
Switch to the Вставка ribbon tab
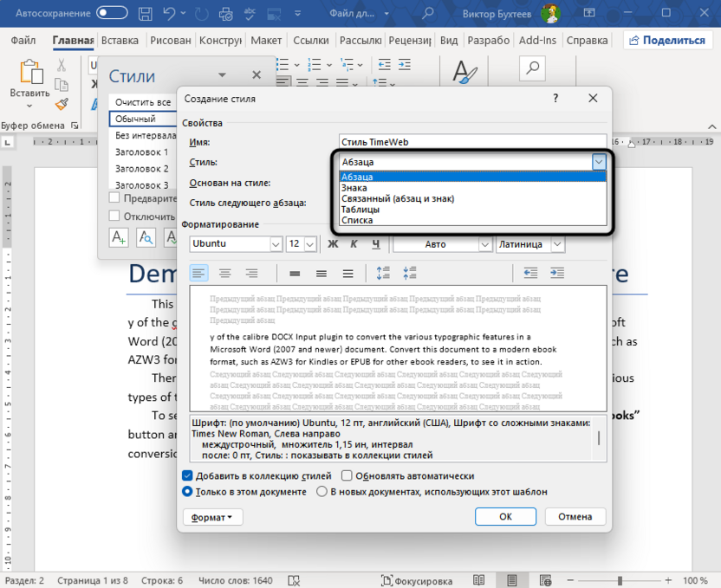coord(120,40)
